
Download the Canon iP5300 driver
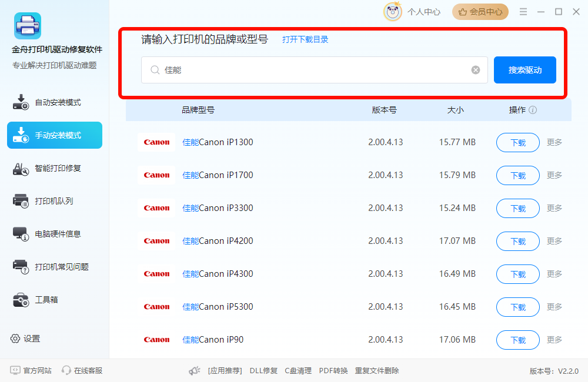pyautogui.click(x=518, y=307)
